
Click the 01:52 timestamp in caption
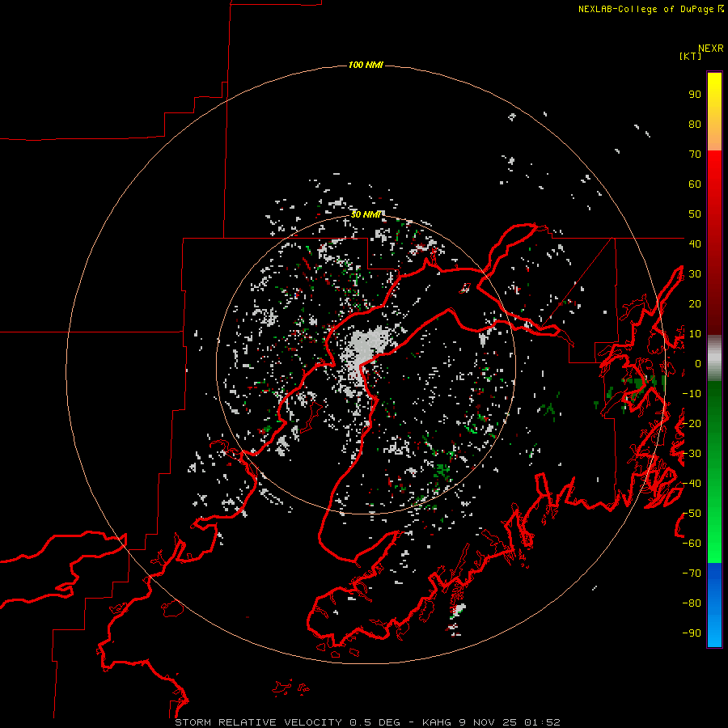[x=542, y=722]
